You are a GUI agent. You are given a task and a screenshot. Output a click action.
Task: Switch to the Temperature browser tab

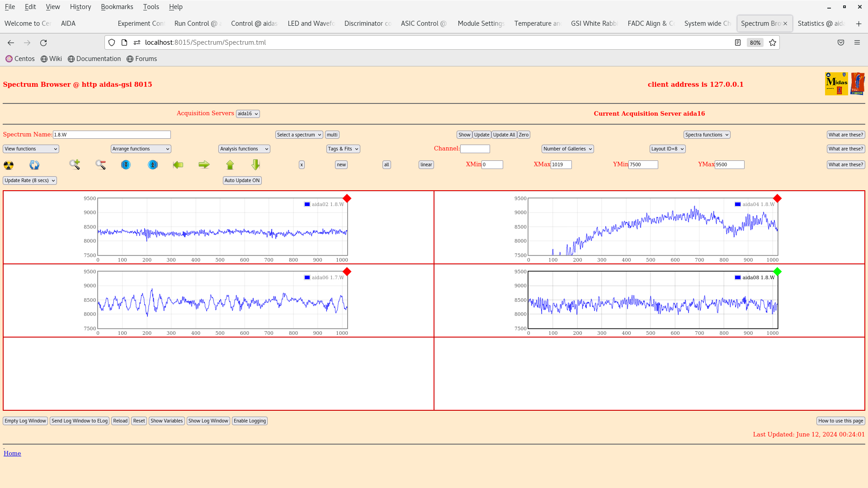(538, 23)
